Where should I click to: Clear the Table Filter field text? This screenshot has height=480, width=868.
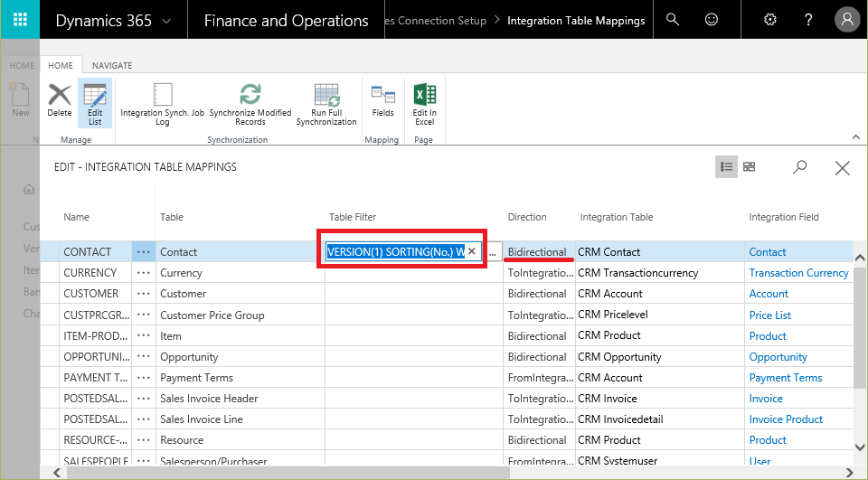point(472,251)
